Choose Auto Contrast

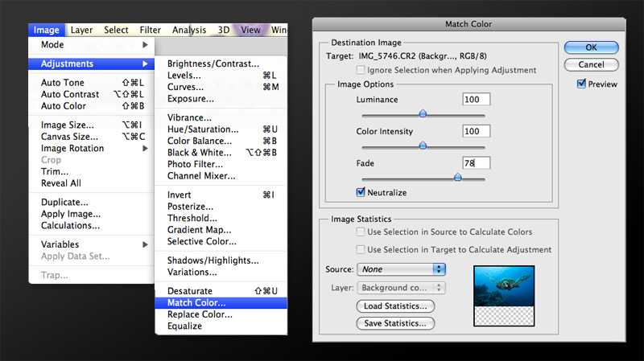coord(91,94)
